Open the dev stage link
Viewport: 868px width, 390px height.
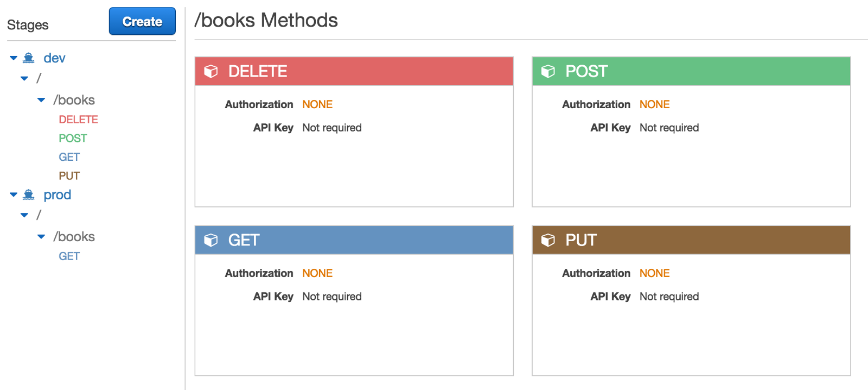pos(54,58)
